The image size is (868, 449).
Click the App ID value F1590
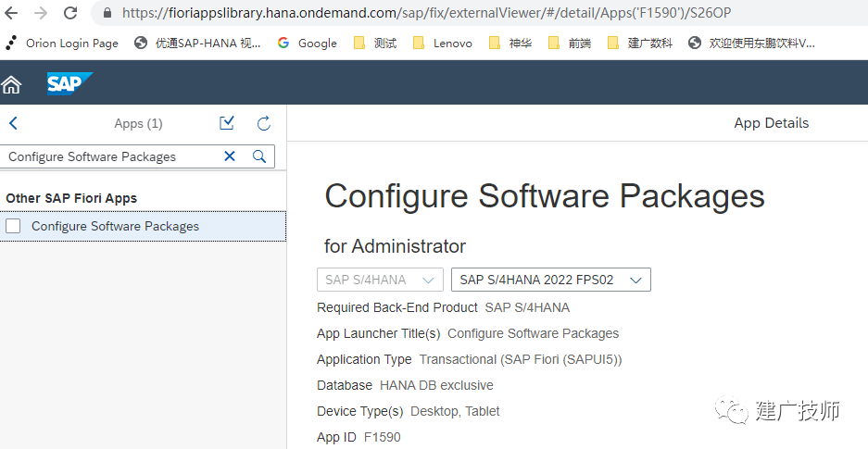point(382,437)
